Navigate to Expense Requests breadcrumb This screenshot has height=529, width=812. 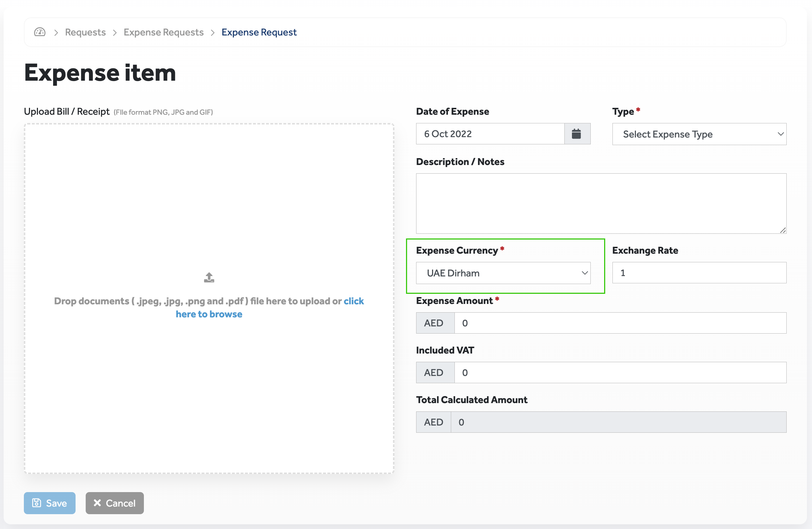pyautogui.click(x=163, y=32)
